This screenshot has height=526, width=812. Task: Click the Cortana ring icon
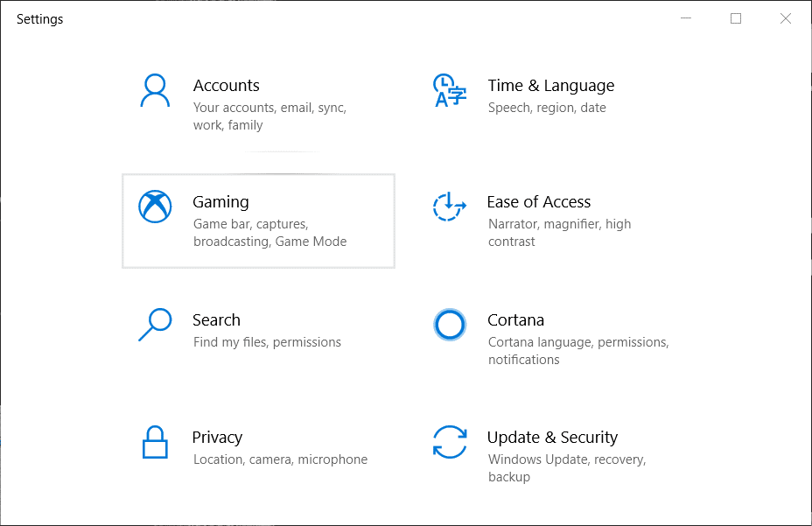click(450, 325)
